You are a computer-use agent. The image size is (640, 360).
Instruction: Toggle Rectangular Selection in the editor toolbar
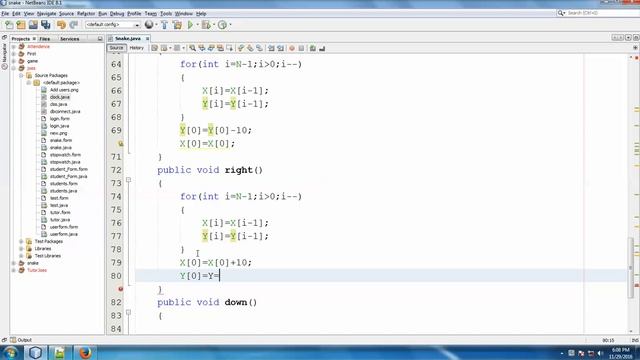click(x=230, y=48)
